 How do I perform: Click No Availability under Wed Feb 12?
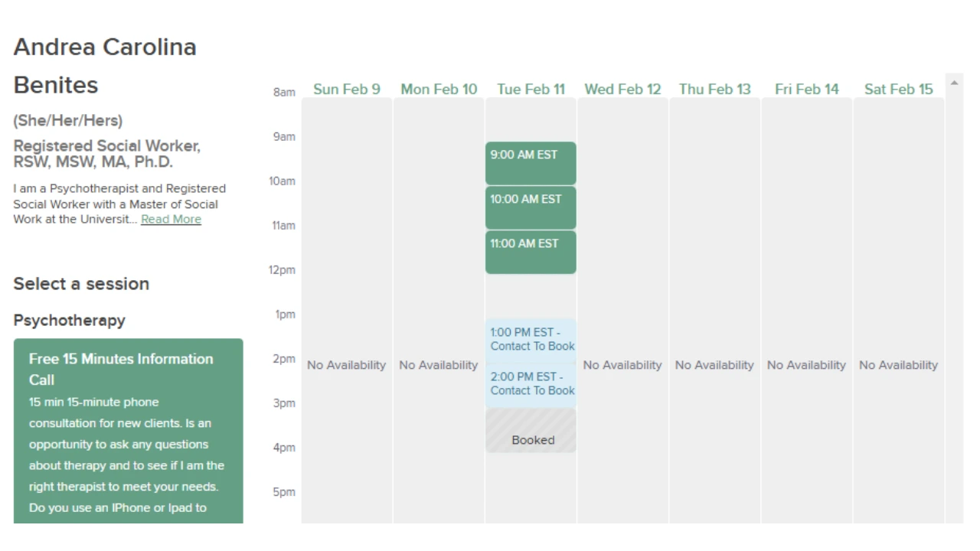[622, 366]
